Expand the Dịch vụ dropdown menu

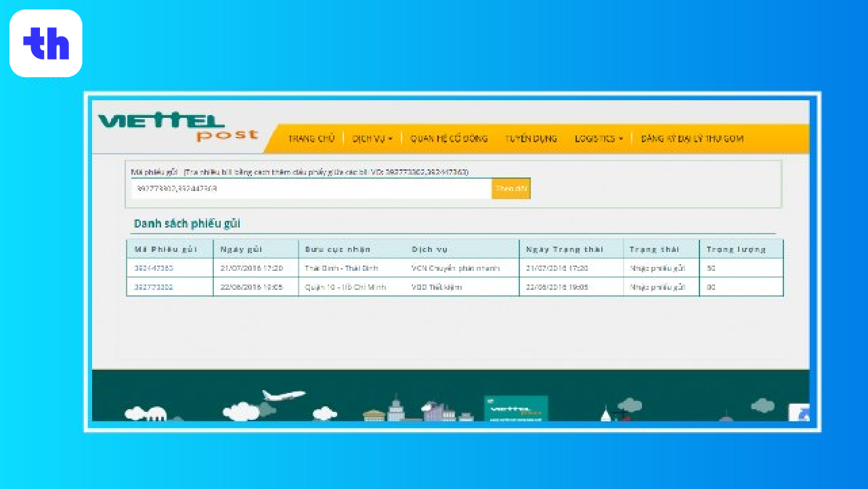click(x=372, y=139)
